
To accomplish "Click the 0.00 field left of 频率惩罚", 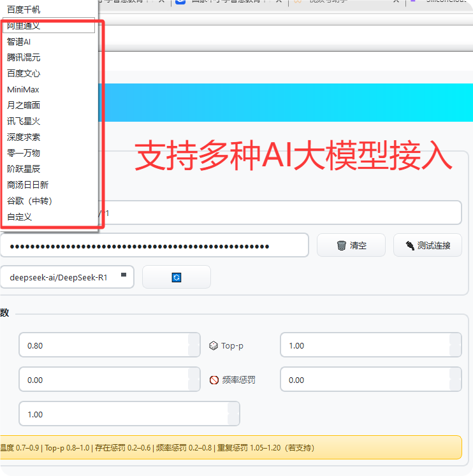I will (x=110, y=380).
